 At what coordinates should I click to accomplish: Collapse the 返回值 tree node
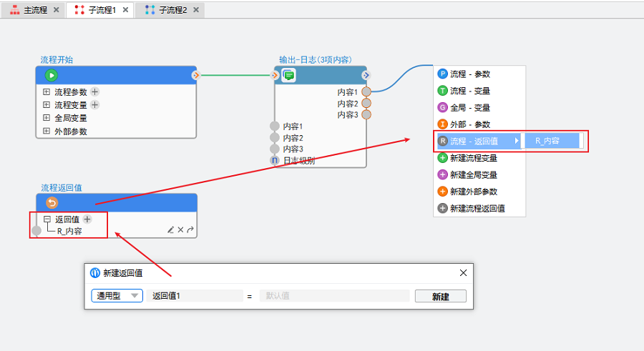coord(47,219)
